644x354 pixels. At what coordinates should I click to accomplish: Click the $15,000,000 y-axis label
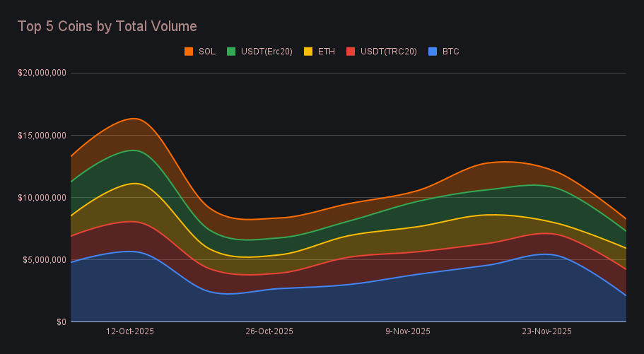point(42,135)
